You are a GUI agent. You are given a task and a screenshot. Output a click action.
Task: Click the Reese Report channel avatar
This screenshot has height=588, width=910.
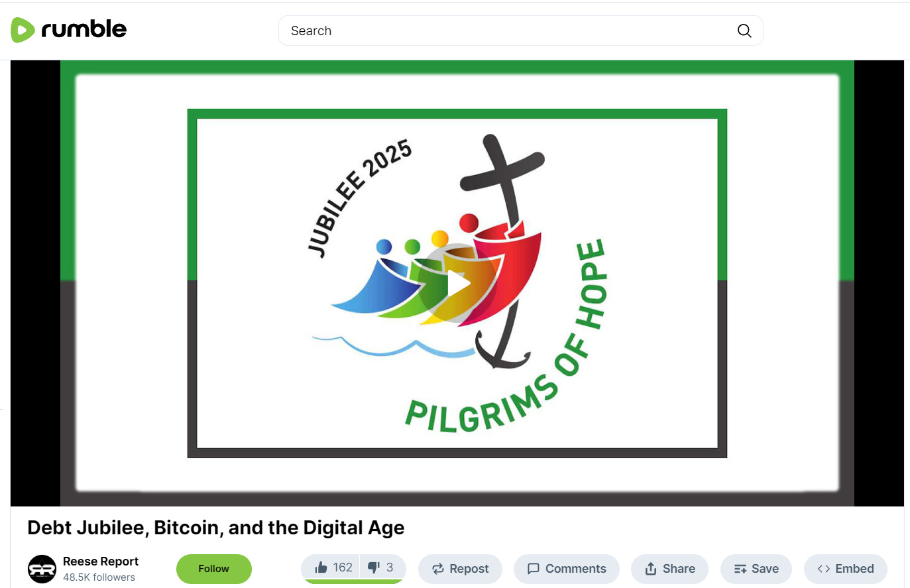(42, 569)
